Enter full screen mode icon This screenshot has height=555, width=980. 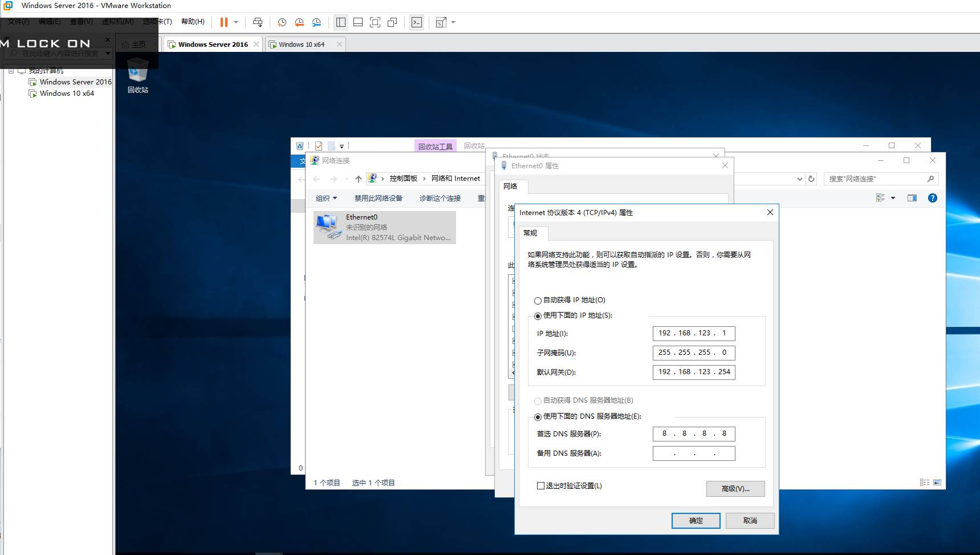pos(375,22)
